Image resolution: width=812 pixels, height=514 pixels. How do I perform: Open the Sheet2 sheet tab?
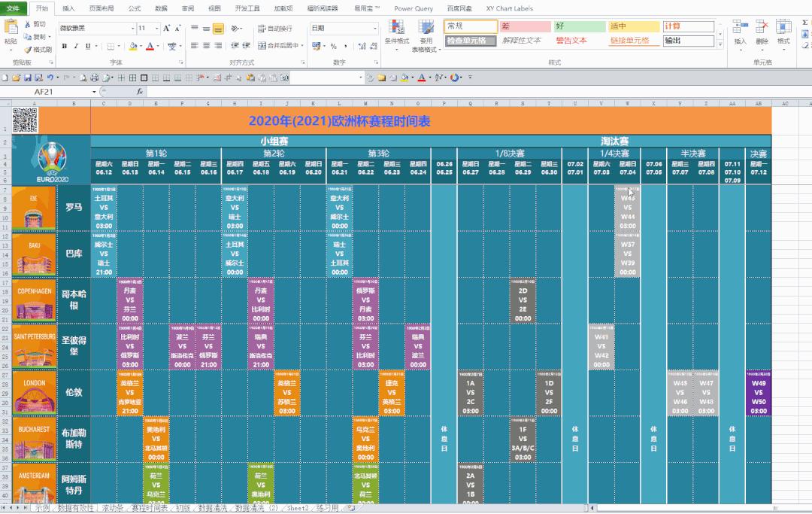(x=298, y=508)
